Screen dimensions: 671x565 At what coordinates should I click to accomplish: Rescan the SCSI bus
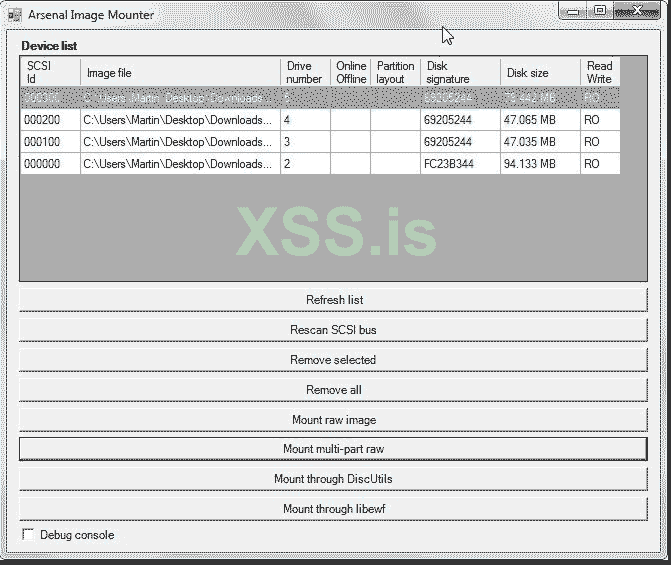[x=333, y=330]
